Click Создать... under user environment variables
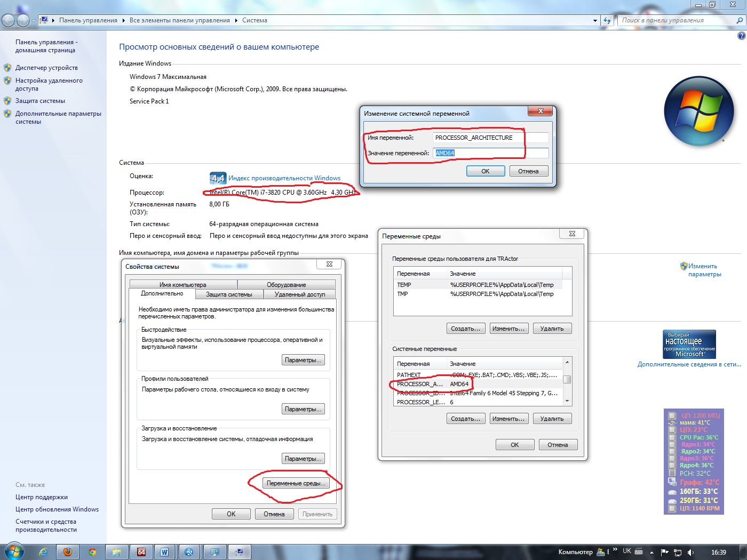The height and width of the screenshot is (560, 747). tap(466, 329)
